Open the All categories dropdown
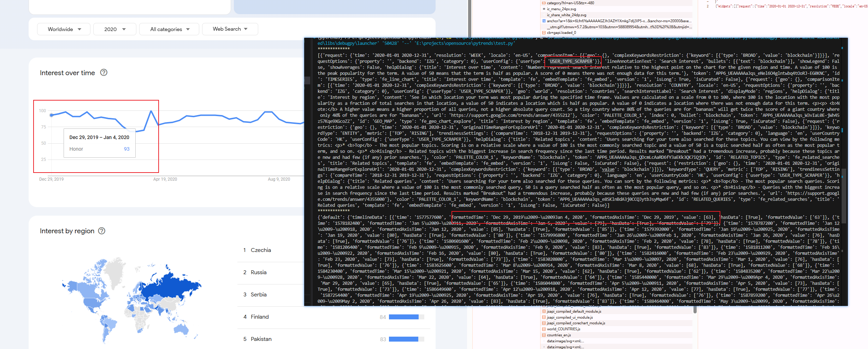The image size is (868, 349). point(169,29)
